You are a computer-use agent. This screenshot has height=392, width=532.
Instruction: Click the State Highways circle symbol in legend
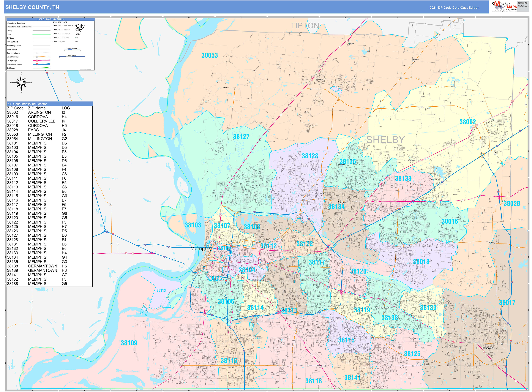37,57
